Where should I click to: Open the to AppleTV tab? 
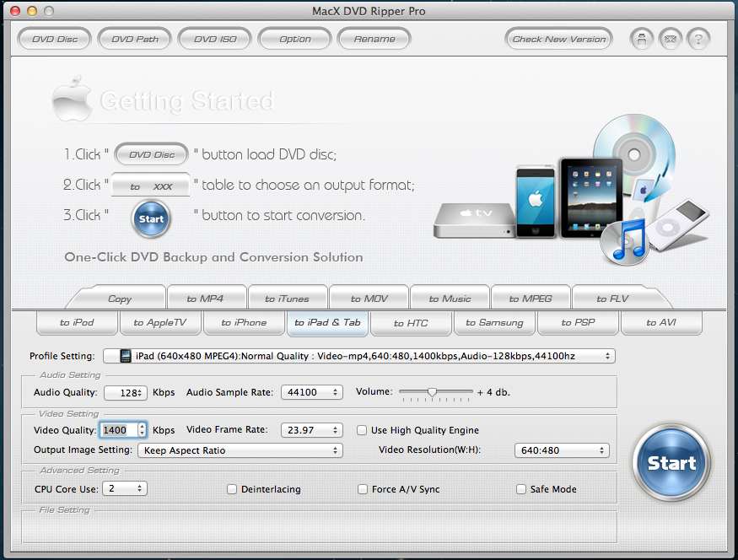point(160,322)
